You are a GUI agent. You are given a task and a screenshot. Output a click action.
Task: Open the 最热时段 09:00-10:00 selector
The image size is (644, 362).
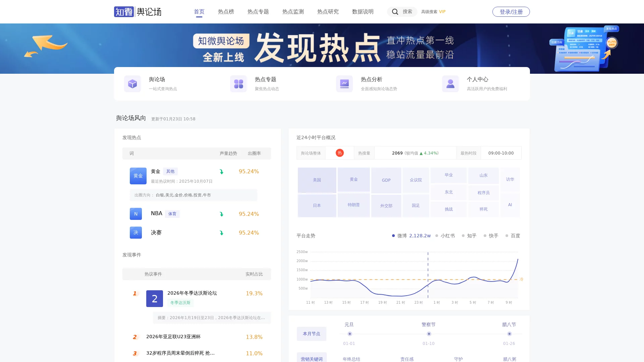(501, 153)
